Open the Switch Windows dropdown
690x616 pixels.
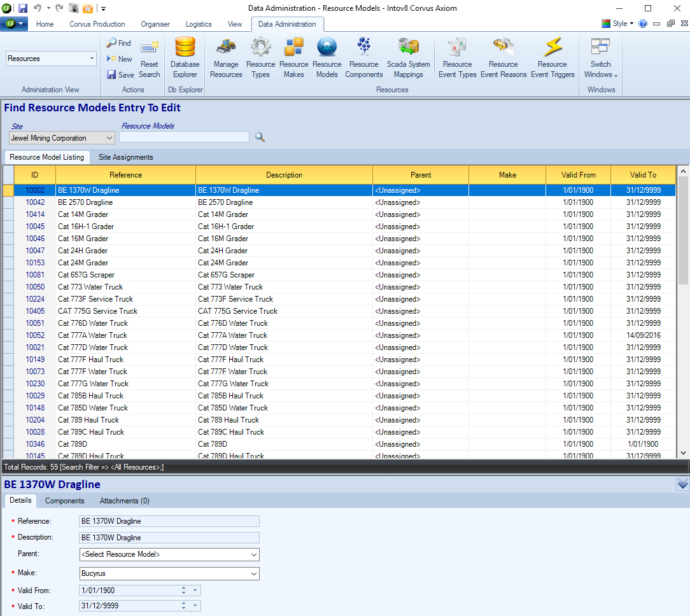coord(601,58)
